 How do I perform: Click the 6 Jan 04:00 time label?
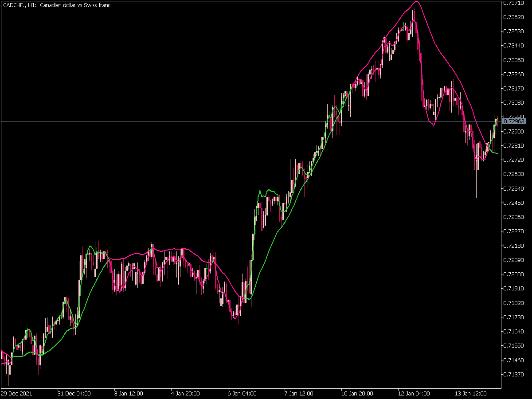(242, 393)
